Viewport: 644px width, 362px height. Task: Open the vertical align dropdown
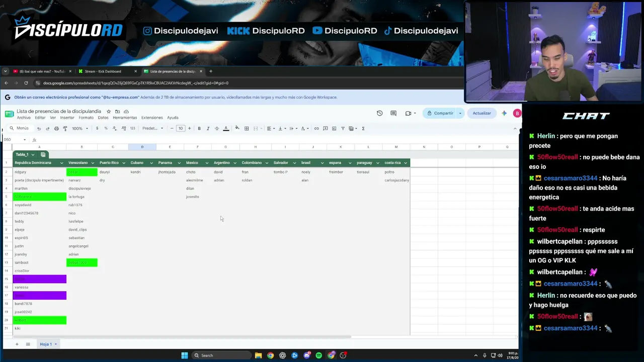coord(282,128)
